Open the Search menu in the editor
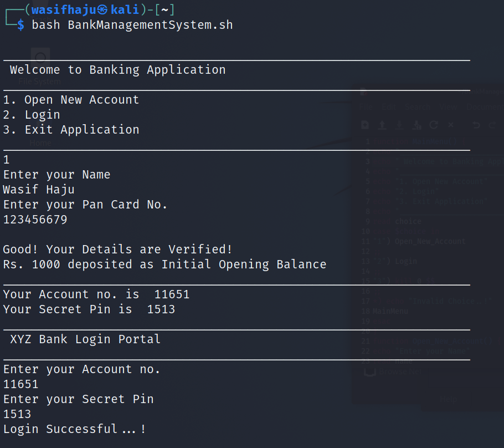 (418, 106)
